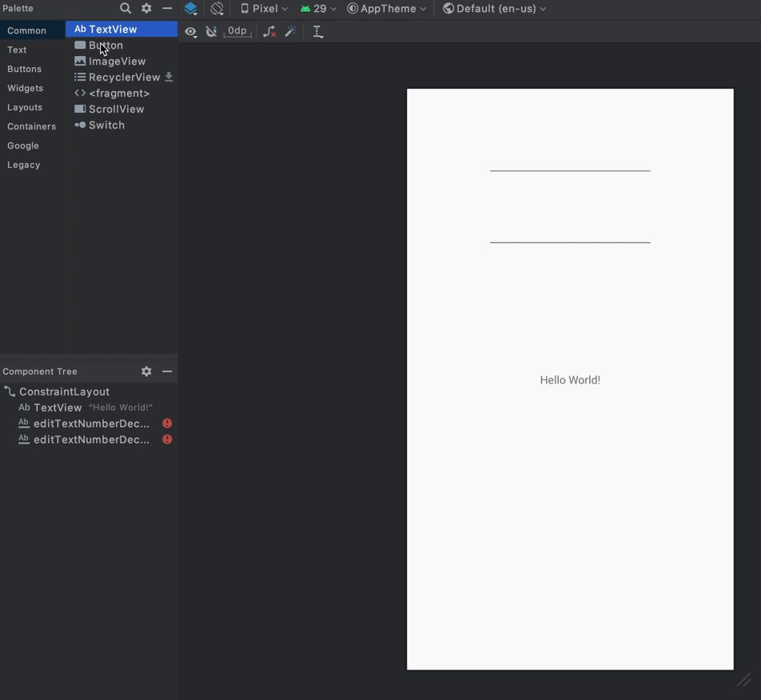Image resolution: width=761 pixels, height=700 pixels.
Task: Select TextView in the palette
Action: pos(122,29)
